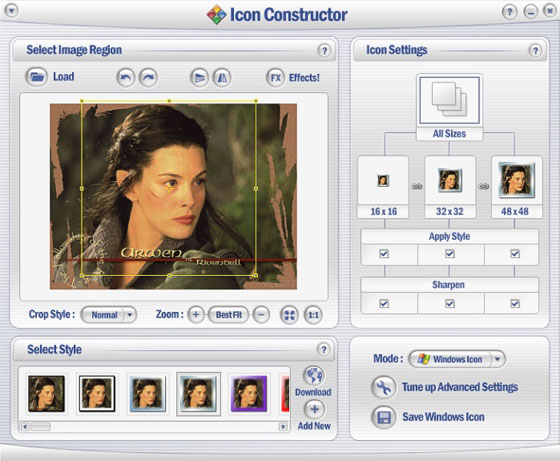The image size is (560, 461).
Task: Click the style list scrollbar thumb
Action: 41,427
